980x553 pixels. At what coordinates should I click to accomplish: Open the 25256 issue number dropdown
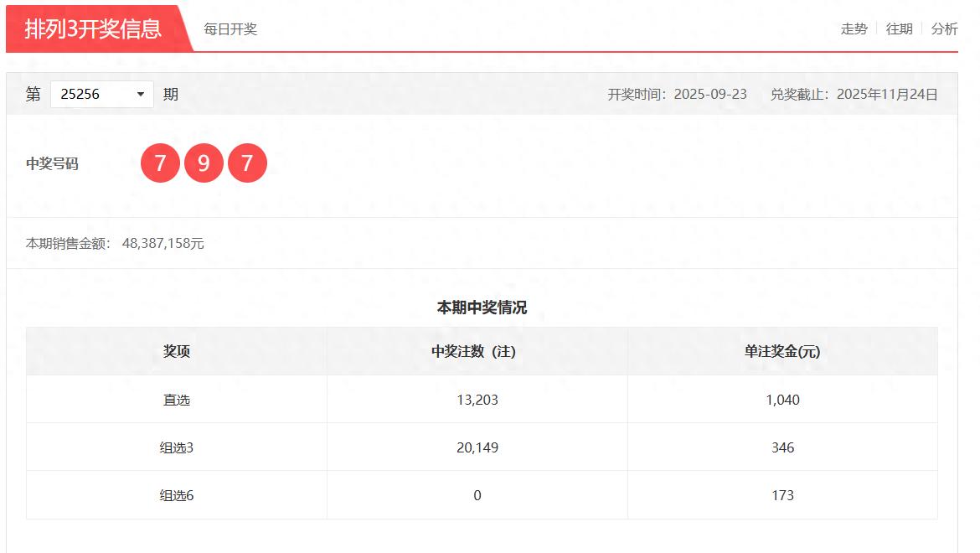click(x=102, y=95)
